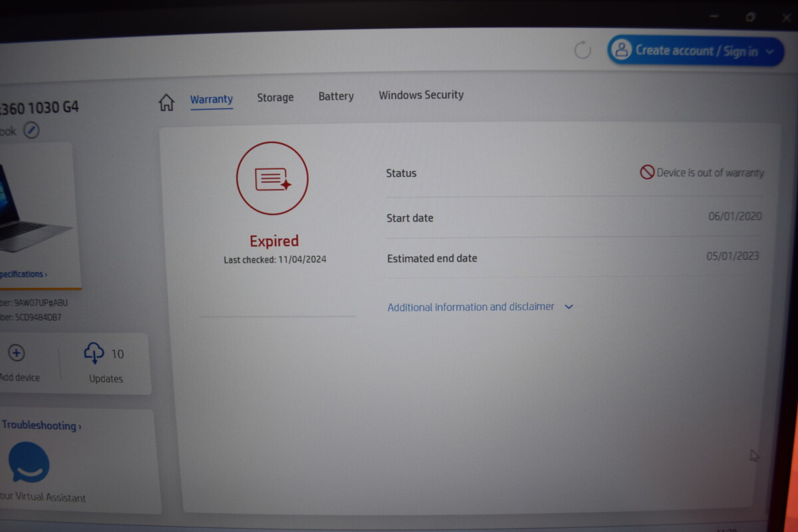Click the Start date label

[410, 218]
